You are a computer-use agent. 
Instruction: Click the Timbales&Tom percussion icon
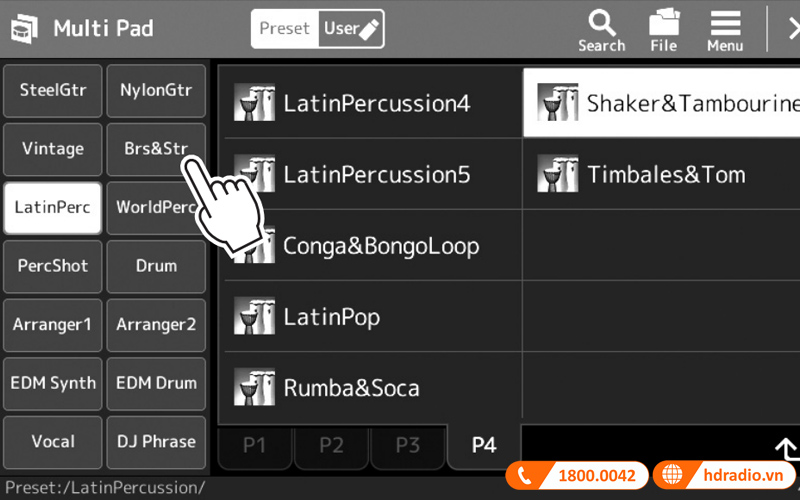coord(557,174)
